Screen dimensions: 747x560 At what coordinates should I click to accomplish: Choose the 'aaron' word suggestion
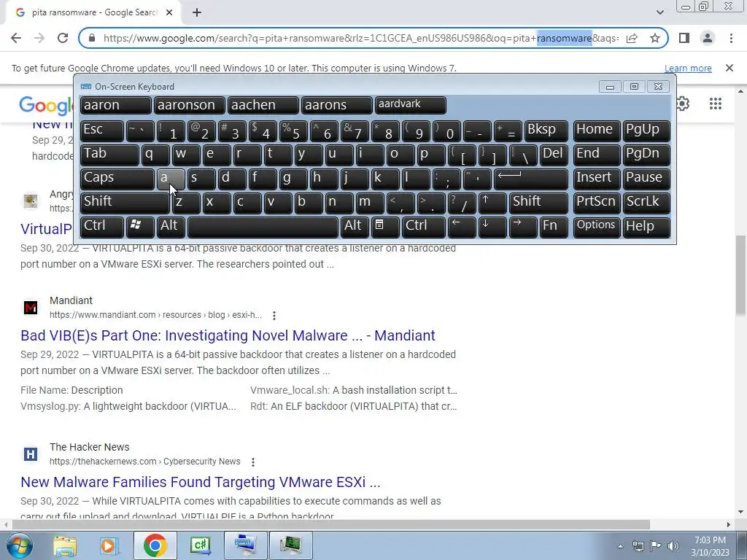[116, 105]
